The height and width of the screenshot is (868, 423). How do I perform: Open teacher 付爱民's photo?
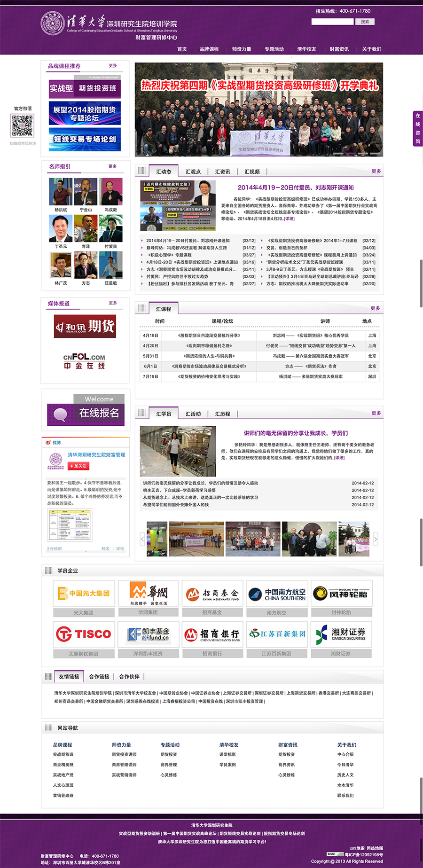111,228
